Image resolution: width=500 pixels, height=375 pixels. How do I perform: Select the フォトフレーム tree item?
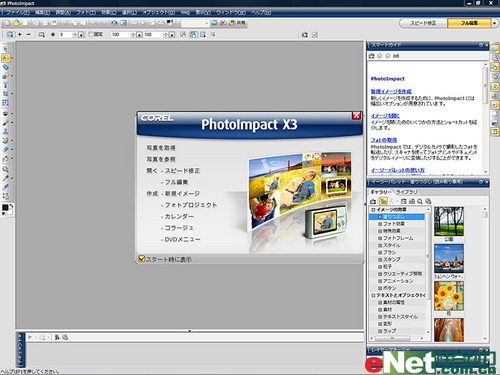[398, 238]
